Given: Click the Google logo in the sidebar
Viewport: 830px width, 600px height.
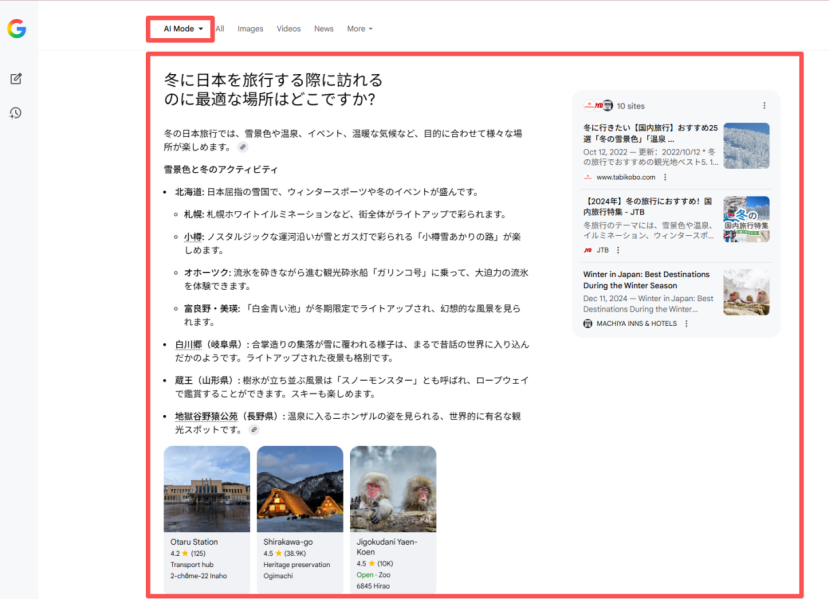Looking at the screenshot, I should pos(16,29).
